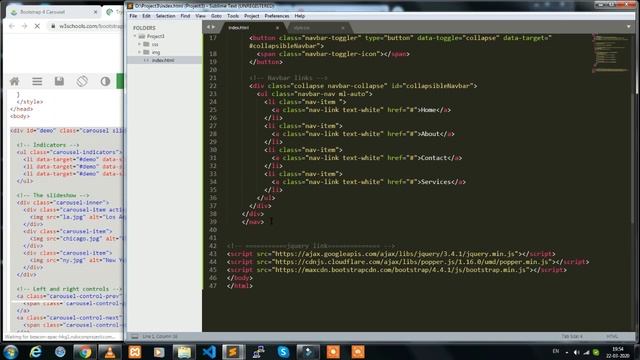
Task: Open Visual Studio Code from taskbar
Action: [209, 352]
